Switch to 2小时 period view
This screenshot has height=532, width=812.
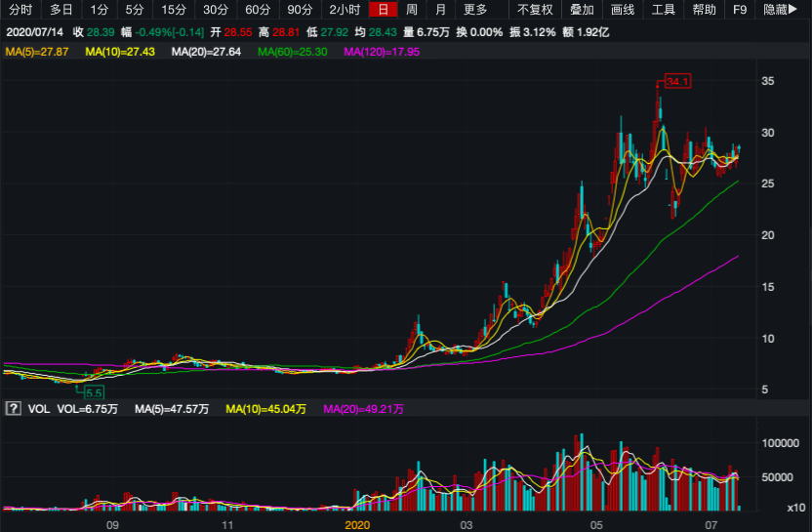coord(345,10)
